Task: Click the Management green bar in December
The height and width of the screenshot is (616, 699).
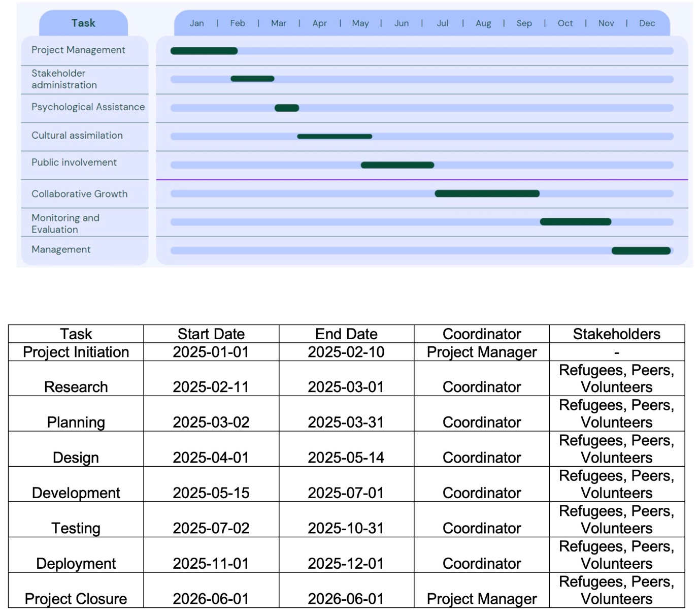Action: (x=641, y=250)
